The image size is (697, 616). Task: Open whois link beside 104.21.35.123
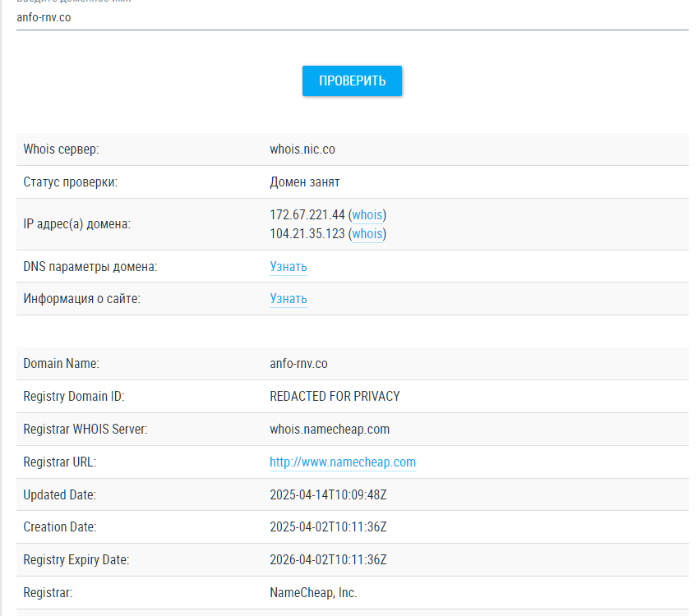(x=367, y=234)
